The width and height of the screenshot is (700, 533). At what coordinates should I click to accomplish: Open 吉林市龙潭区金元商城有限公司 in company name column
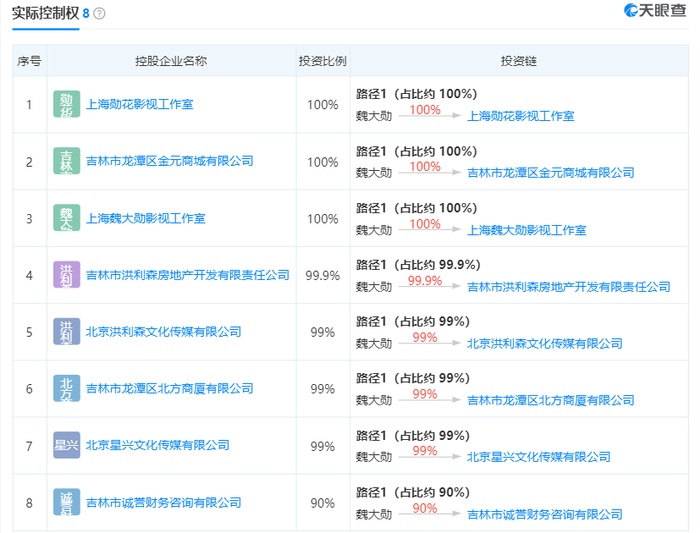click(169, 161)
